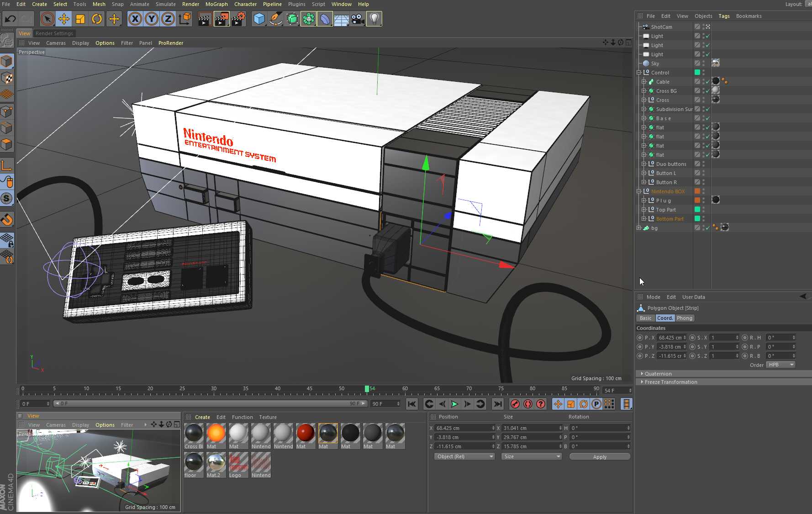812x514 pixels.
Task: Toggle R.H animation dot
Action: tap(745, 338)
